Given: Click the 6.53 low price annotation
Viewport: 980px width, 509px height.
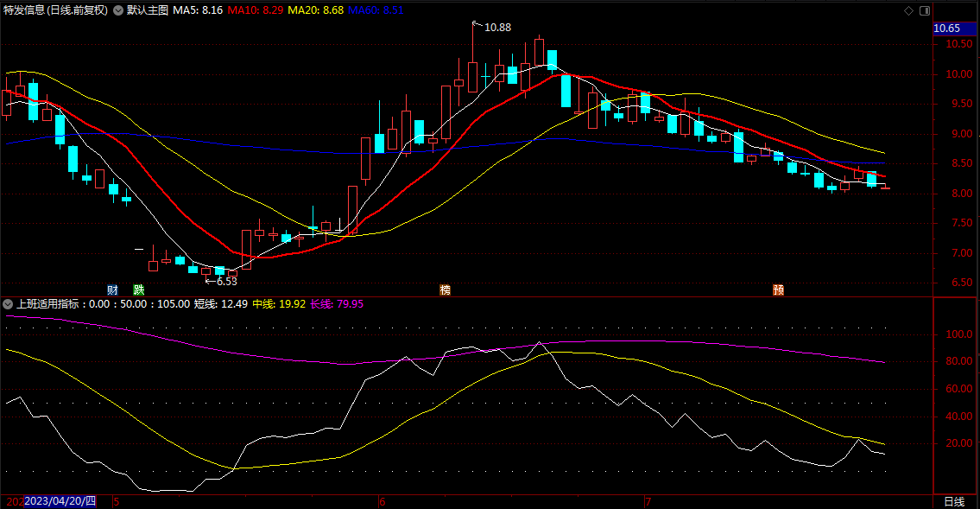Looking at the screenshot, I should pos(227,282).
